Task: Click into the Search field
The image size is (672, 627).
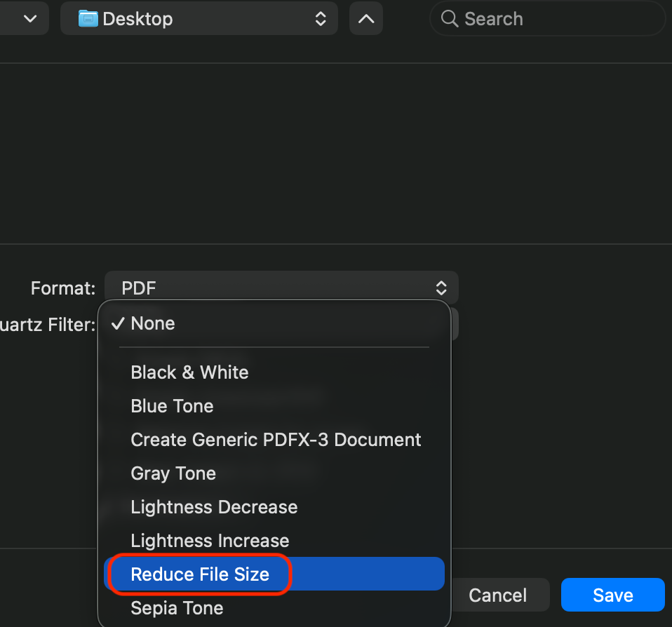Action: click(554, 19)
